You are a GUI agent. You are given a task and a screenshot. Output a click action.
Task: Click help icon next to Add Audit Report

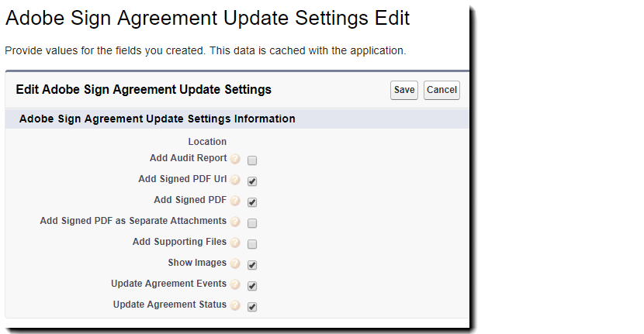tap(235, 159)
